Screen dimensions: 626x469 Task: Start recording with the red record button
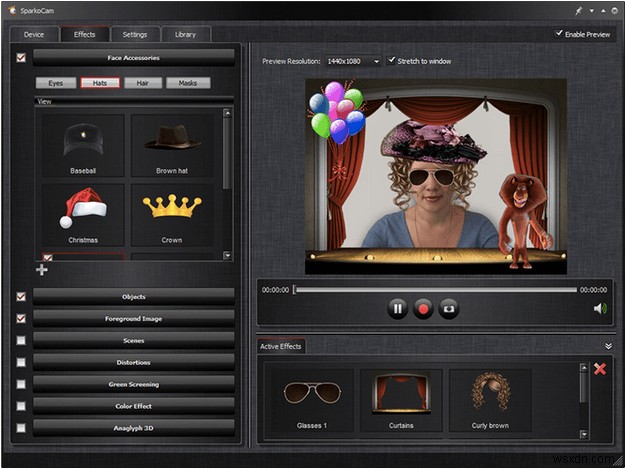(x=423, y=309)
